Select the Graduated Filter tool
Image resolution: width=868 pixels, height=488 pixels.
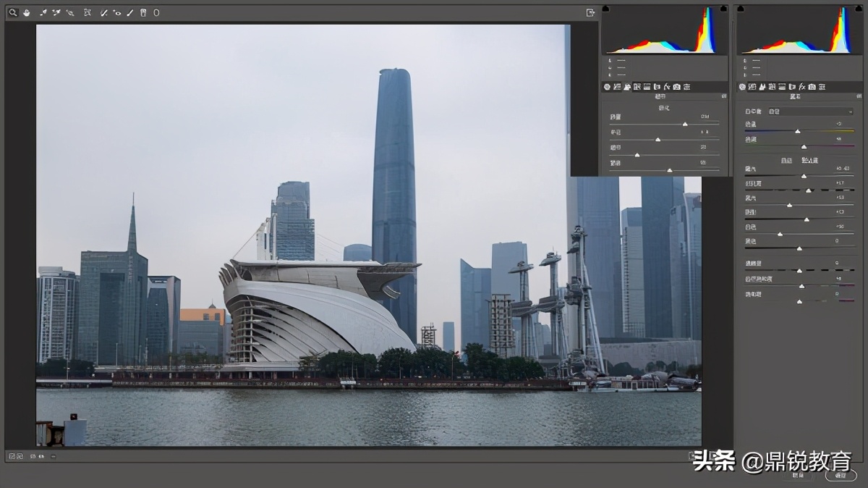142,12
